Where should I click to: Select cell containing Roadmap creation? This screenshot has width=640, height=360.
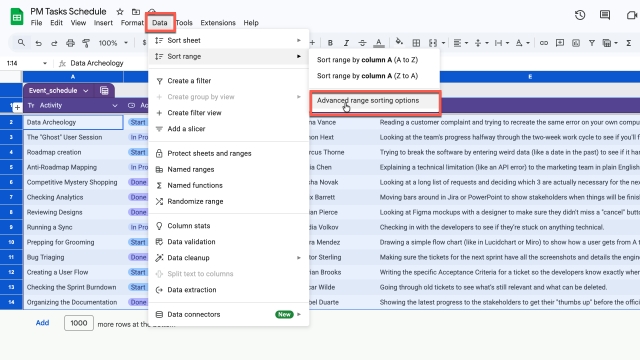(x=73, y=152)
